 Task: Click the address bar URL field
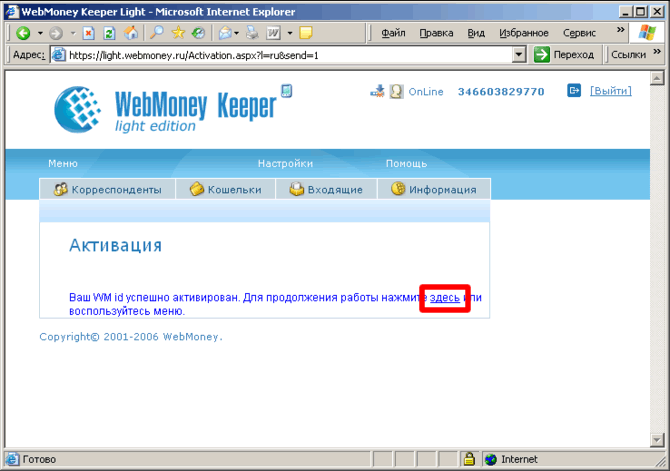(282, 55)
